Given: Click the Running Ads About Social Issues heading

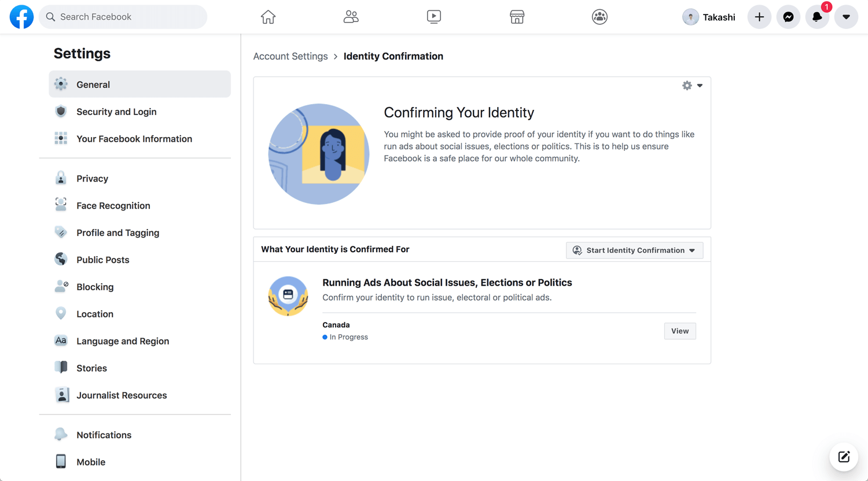Looking at the screenshot, I should (x=447, y=283).
